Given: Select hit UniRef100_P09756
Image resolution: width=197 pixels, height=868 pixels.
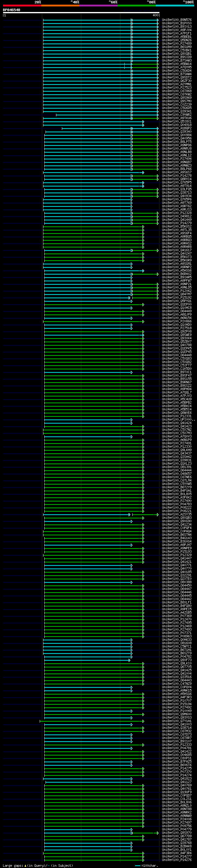Looking at the screenshot, I should pyautogui.click(x=177, y=826).
